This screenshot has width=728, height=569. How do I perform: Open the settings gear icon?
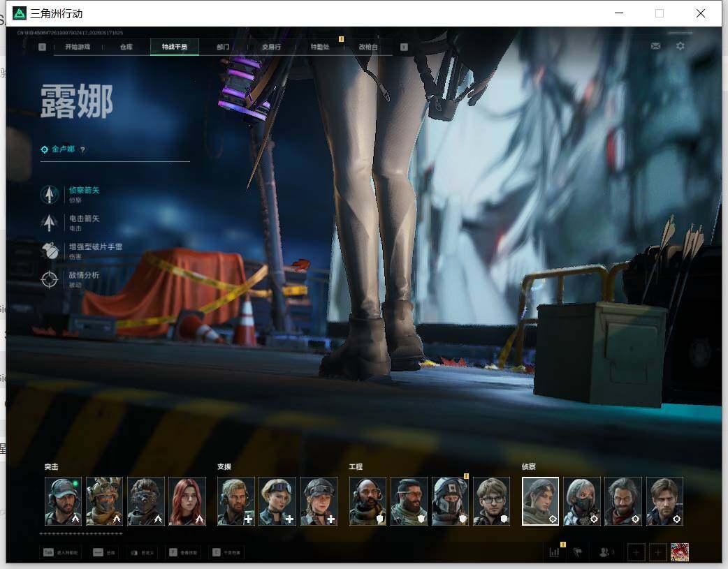pos(680,46)
